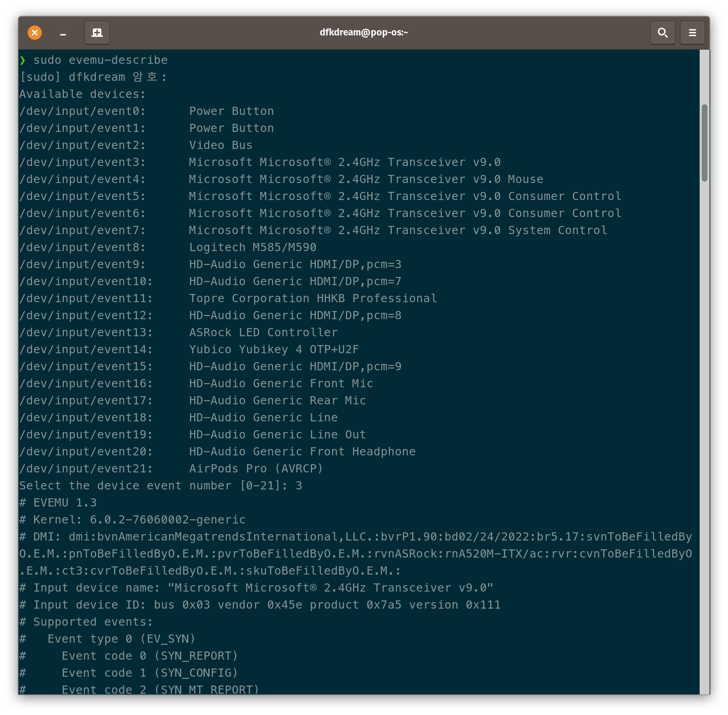
Task: Click the HD-Audio Generic Line Out row
Action: click(193, 434)
